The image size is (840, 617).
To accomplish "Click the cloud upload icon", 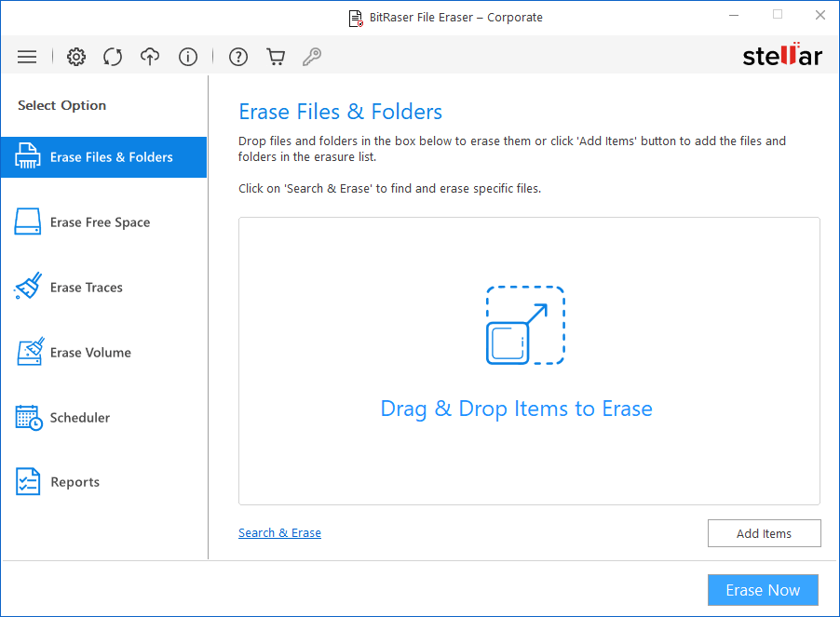I will (150, 57).
